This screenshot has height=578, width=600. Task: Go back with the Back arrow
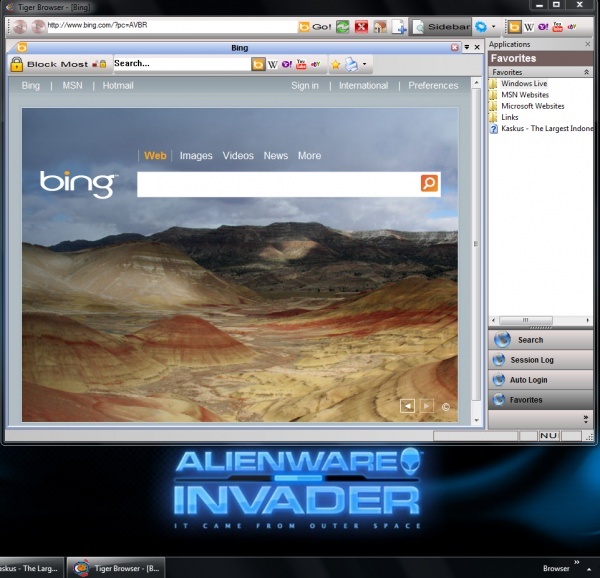tap(20, 27)
